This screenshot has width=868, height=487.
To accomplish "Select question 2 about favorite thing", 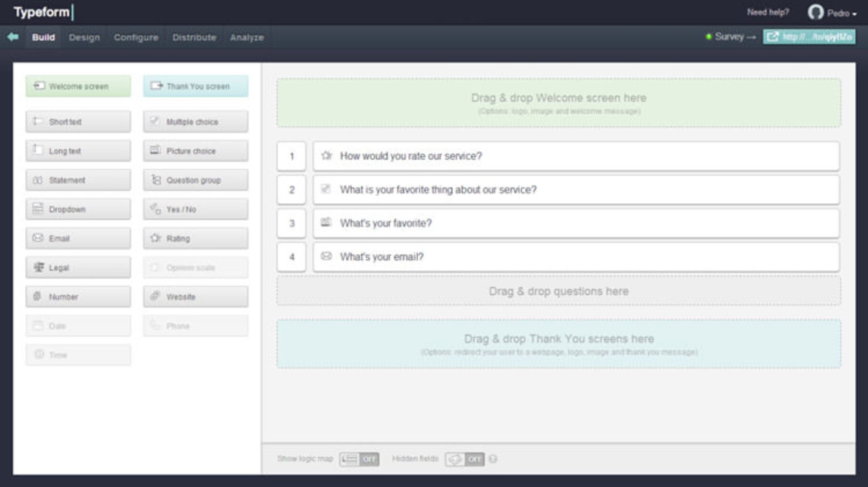I will coord(576,190).
